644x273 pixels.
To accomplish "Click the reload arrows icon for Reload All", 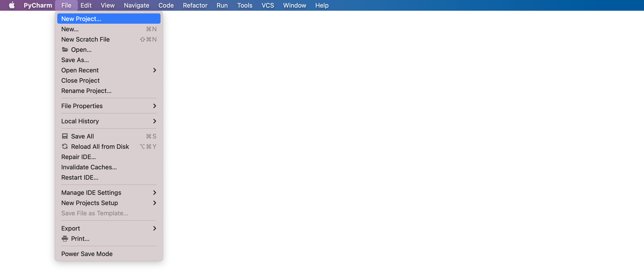I will point(65,146).
